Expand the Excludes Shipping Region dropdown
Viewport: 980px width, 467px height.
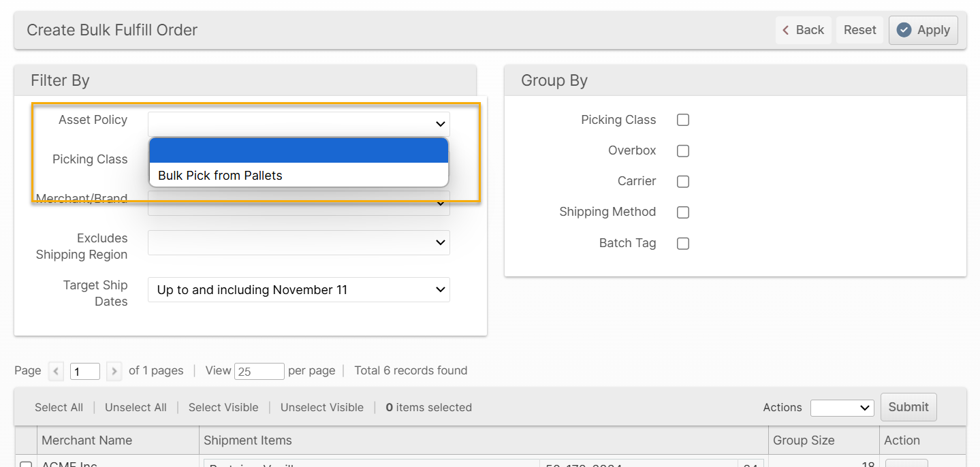[x=298, y=242]
